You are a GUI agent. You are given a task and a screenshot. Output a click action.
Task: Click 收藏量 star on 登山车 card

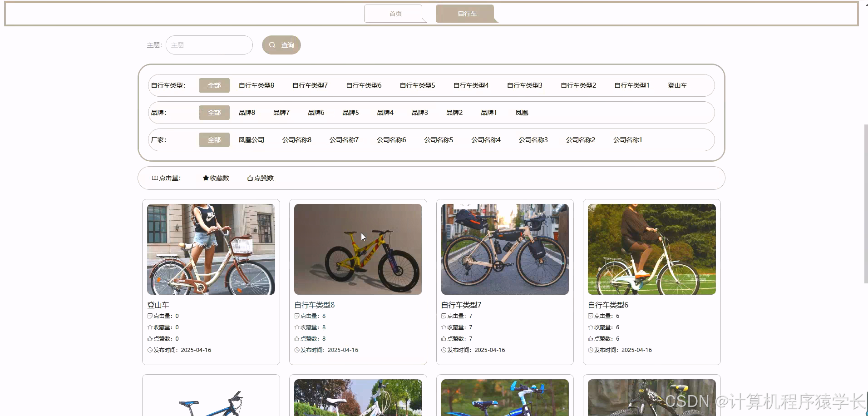click(x=150, y=327)
